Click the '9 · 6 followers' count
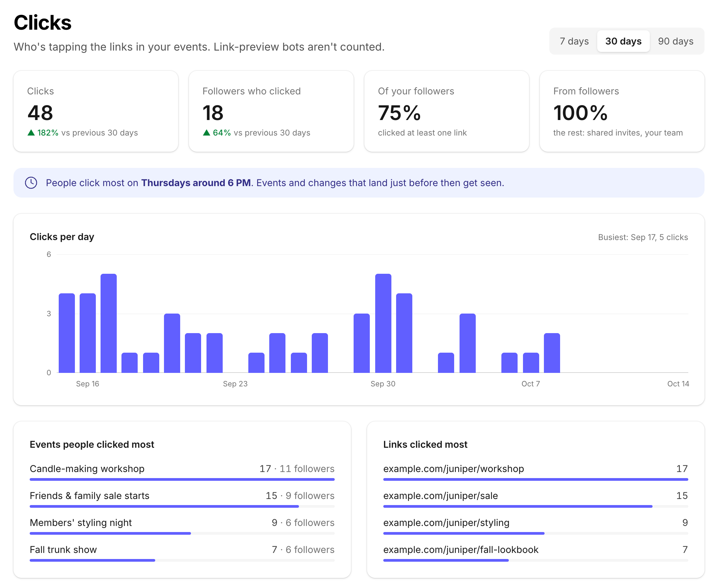The width and height of the screenshot is (718, 588). 303,523
